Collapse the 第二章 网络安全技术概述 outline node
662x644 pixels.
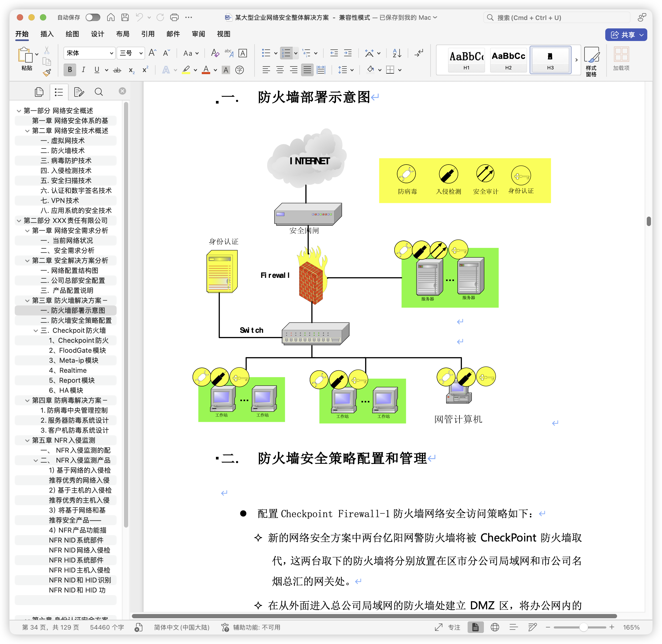point(27,131)
